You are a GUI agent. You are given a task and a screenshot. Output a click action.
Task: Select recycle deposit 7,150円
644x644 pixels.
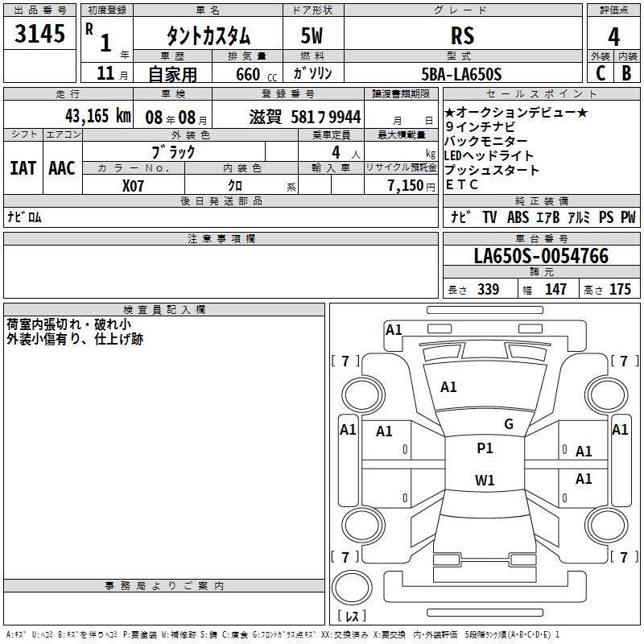click(x=411, y=186)
